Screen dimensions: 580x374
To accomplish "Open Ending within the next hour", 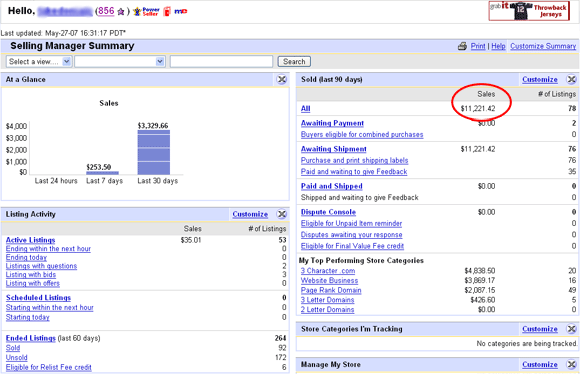I will (x=48, y=249).
